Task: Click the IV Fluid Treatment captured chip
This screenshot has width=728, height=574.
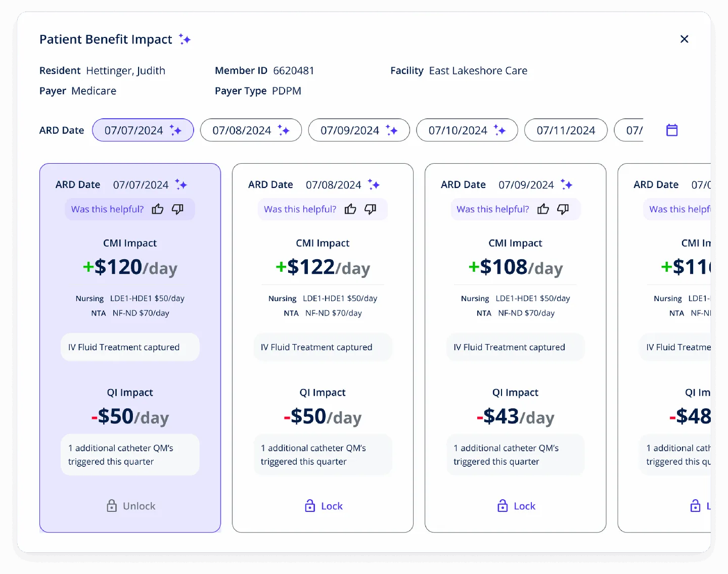Action: (x=129, y=347)
